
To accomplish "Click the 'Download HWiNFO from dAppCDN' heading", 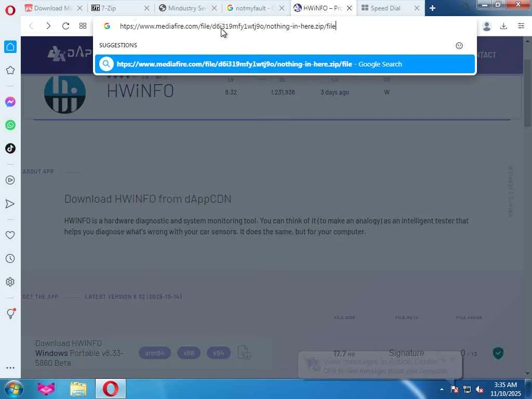I will [148, 199].
